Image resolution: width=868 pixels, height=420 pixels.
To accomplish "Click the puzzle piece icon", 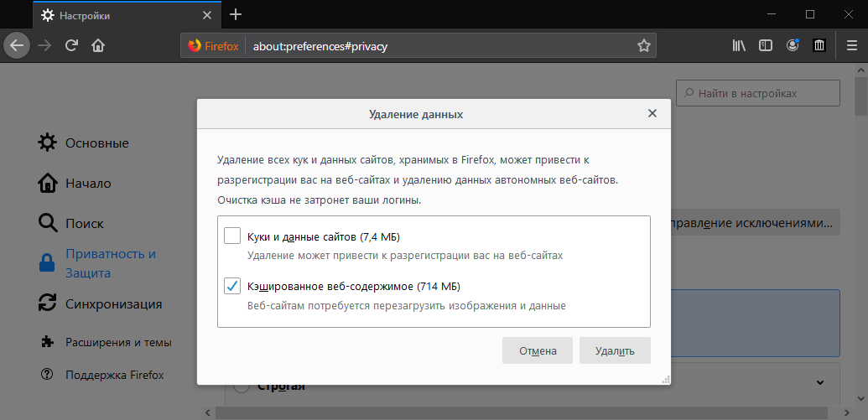I will 47,342.
